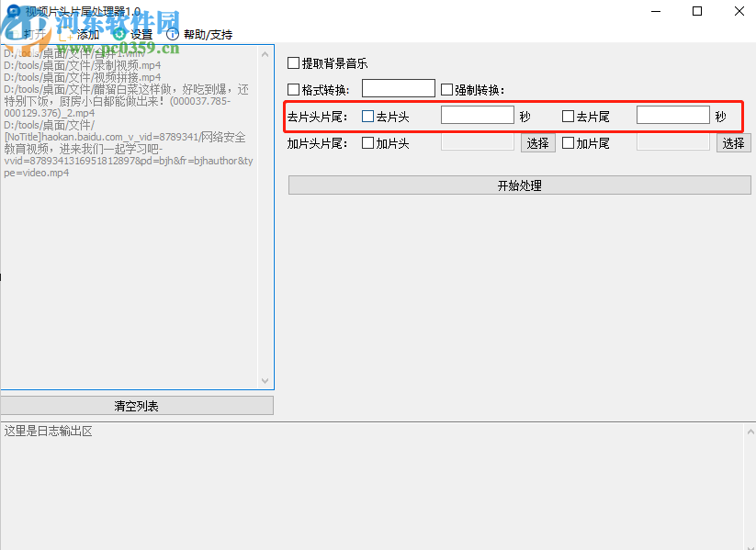Image resolution: width=756 pixels, height=550 pixels.
Task: Click 选择 button next to 加片尾
Action: pos(734,143)
